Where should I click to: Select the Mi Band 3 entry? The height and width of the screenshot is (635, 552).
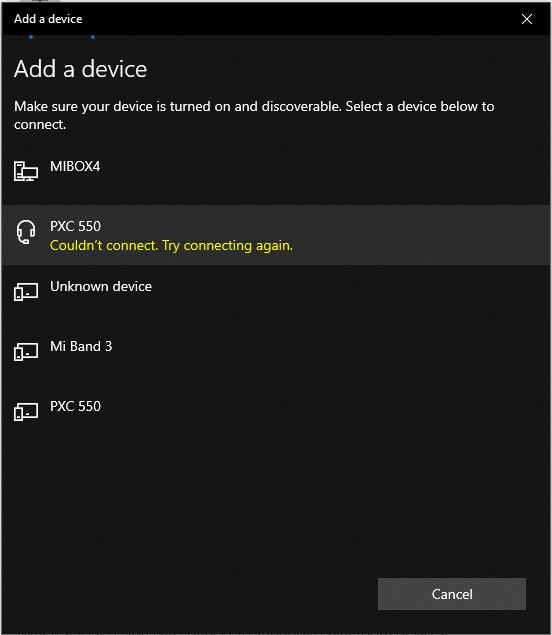point(276,355)
